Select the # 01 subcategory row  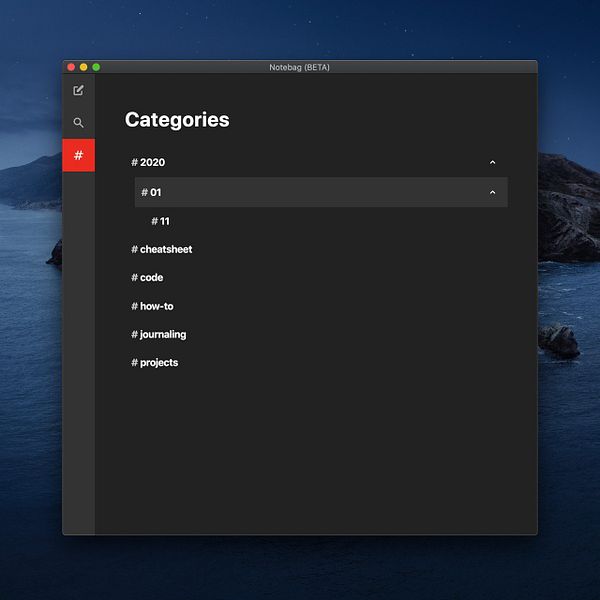click(321, 192)
